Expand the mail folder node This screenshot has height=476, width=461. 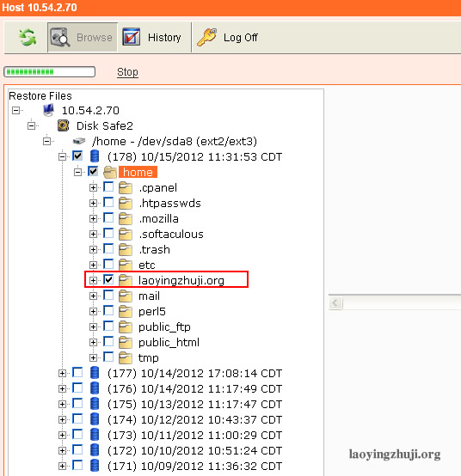pyautogui.click(x=93, y=296)
